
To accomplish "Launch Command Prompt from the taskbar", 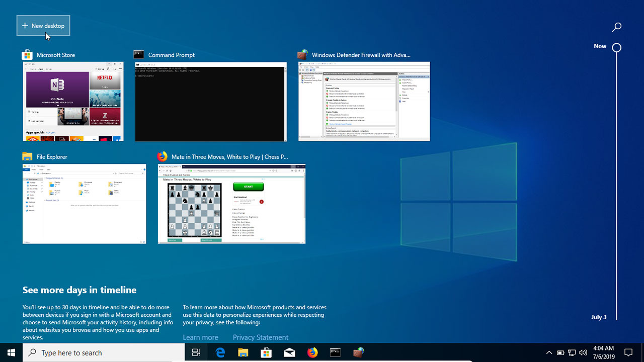I will pos(335,352).
